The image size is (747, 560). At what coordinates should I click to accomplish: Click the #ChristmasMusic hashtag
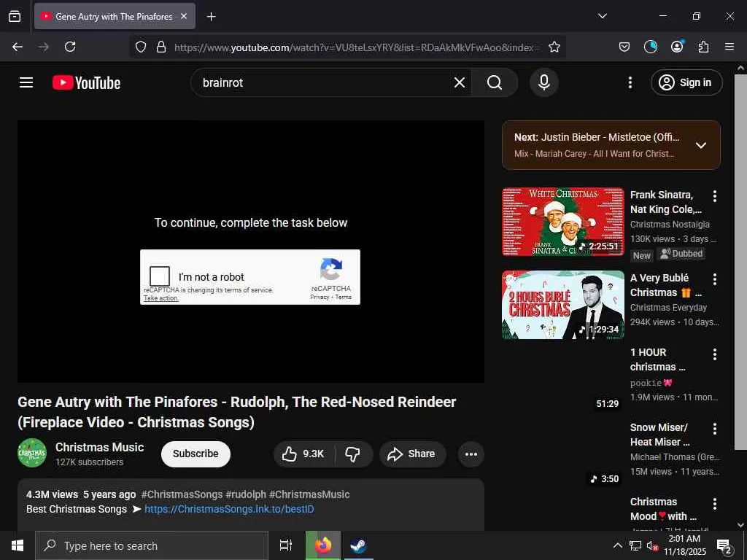point(309,494)
